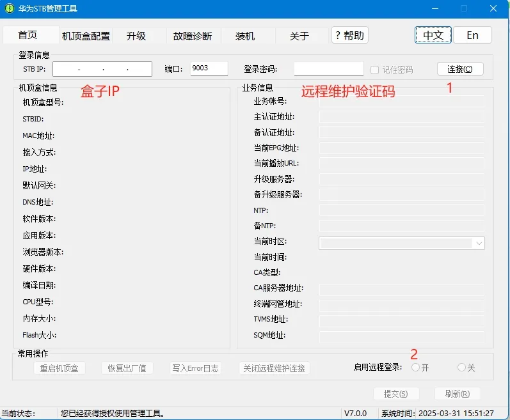This screenshot has height=420, width=510.
Task: Click the 端口 port field showing 9003
Action: click(209, 69)
